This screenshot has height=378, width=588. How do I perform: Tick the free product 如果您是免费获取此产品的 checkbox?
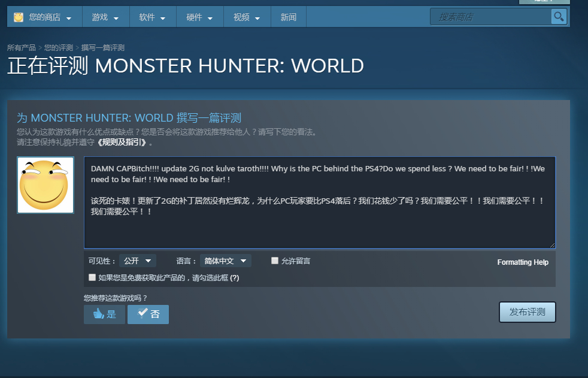click(92, 277)
